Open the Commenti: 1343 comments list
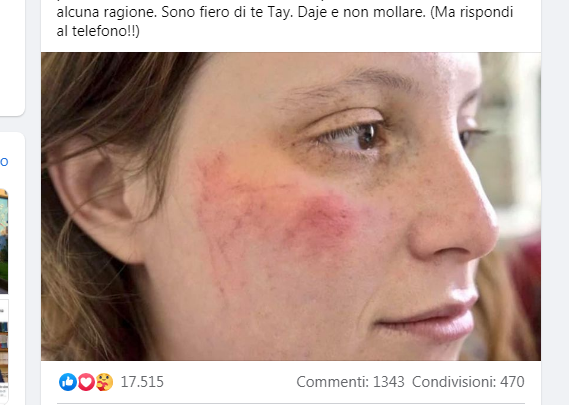Image resolution: width=569 pixels, height=405 pixels. (350, 382)
